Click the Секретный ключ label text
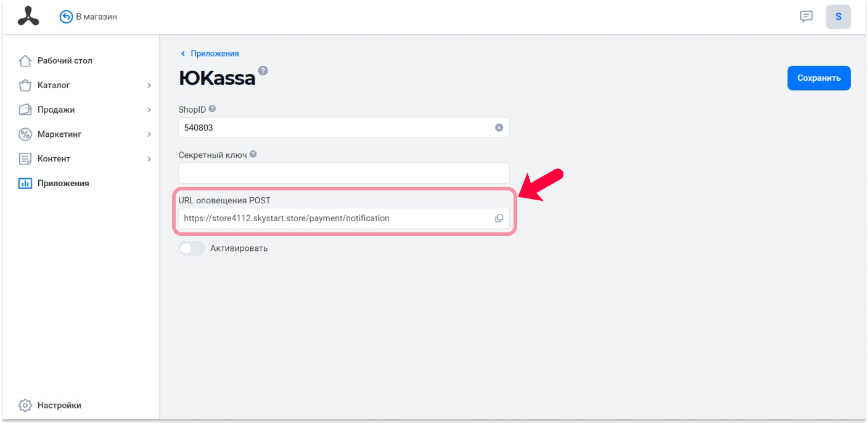Image resolution: width=868 pixels, height=424 pixels. click(213, 155)
